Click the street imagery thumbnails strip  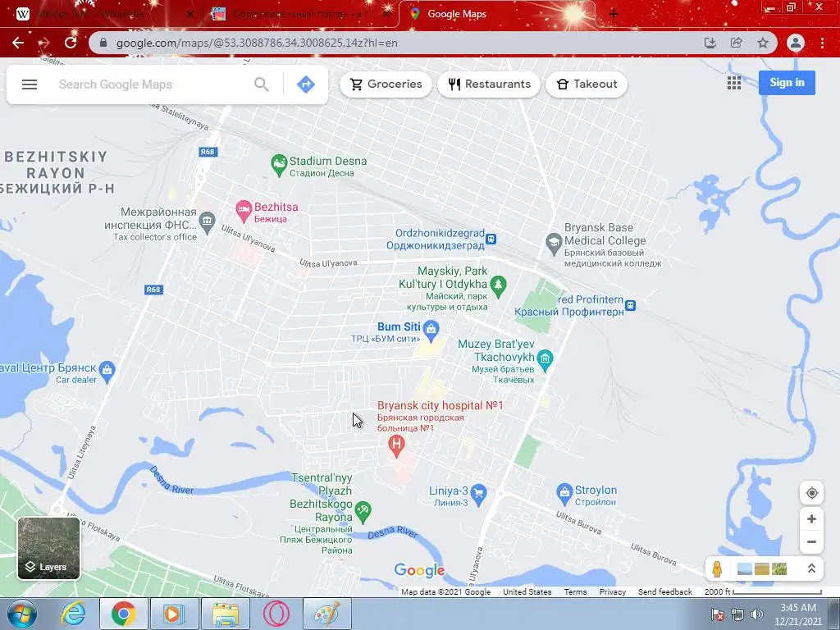coord(762,569)
